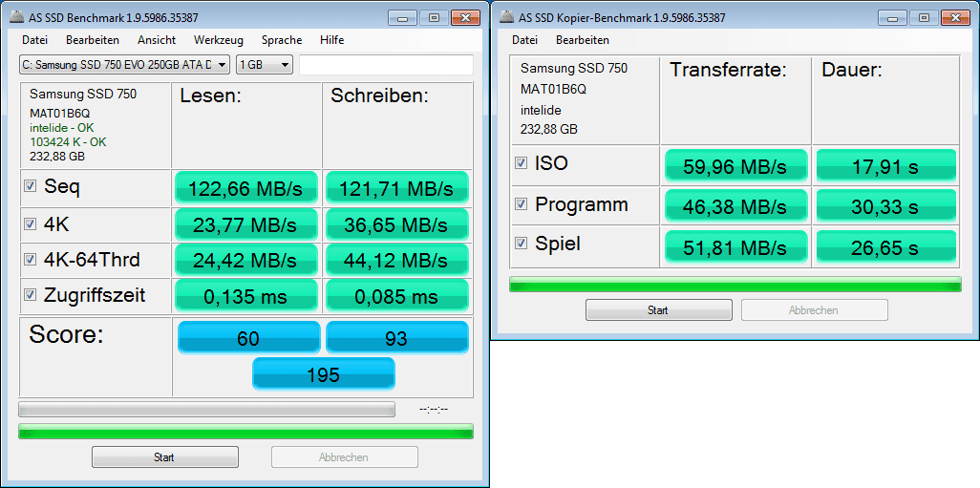980x488 pixels.
Task: Click the Lesen column header
Action: [x=211, y=96]
